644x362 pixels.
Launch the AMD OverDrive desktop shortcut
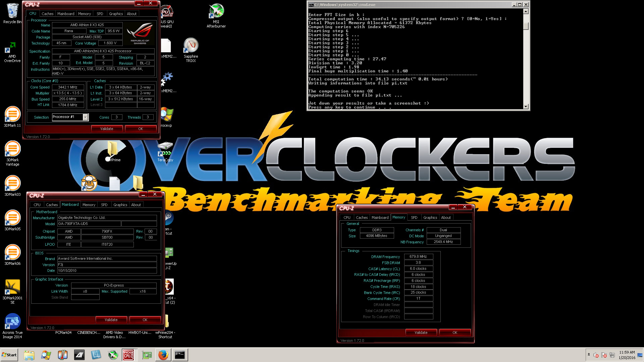[12, 52]
